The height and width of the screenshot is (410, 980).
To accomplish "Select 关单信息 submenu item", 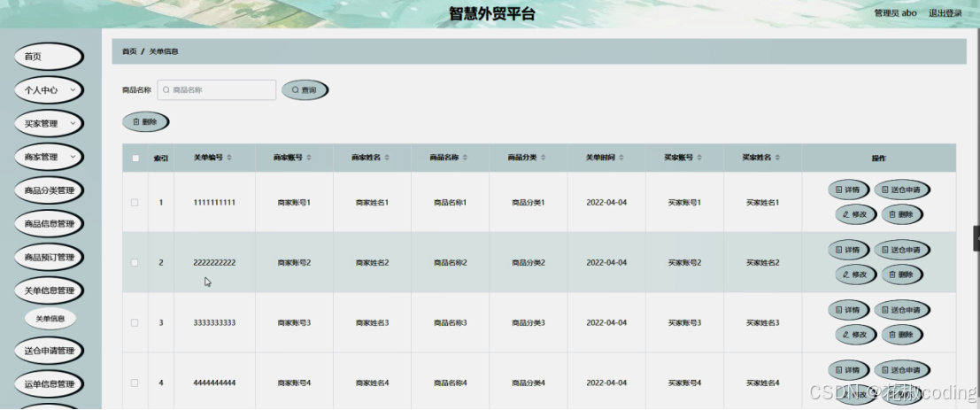I will click(x=50, y=319).
